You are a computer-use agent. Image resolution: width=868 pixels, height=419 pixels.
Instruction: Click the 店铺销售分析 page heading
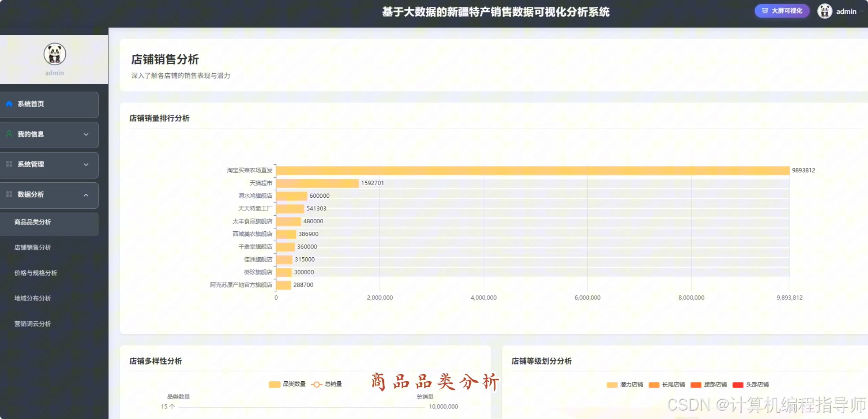[x=165, y=59]
